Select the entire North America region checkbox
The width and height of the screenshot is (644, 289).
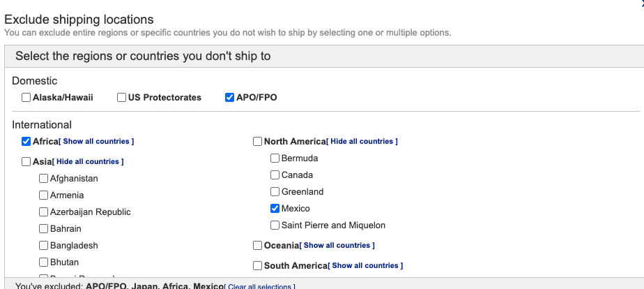[x=257, y=142]
